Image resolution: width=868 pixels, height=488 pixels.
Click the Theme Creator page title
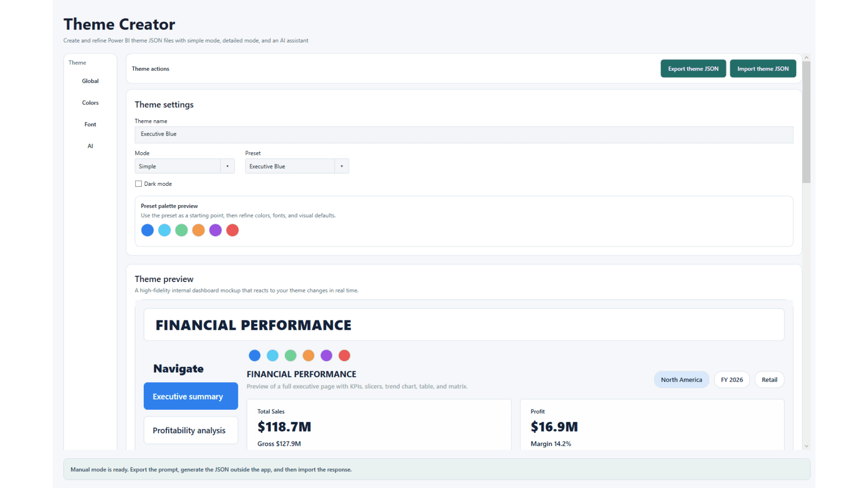pos(119,24)
